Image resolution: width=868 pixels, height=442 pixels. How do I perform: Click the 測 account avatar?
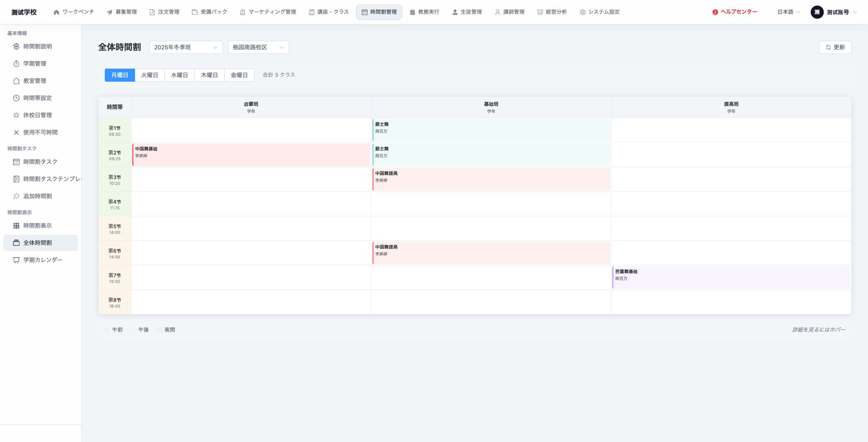pos(817,12)
